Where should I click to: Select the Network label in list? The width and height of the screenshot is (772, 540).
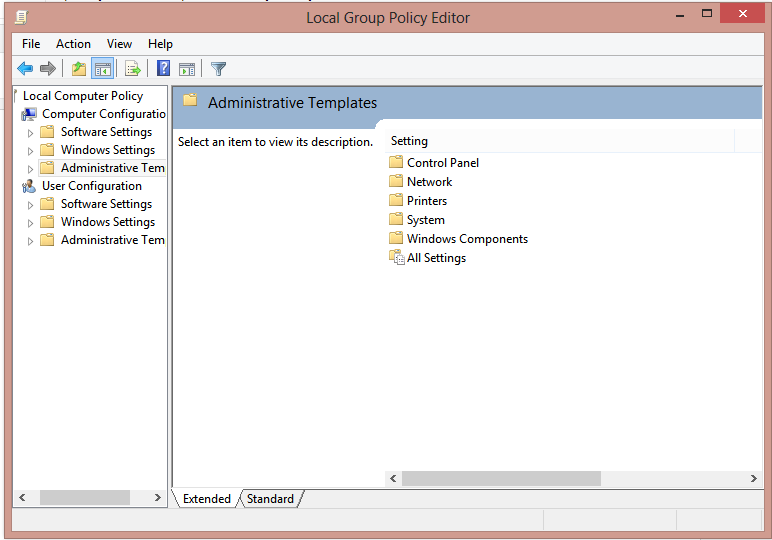click(x=429, y=182)
